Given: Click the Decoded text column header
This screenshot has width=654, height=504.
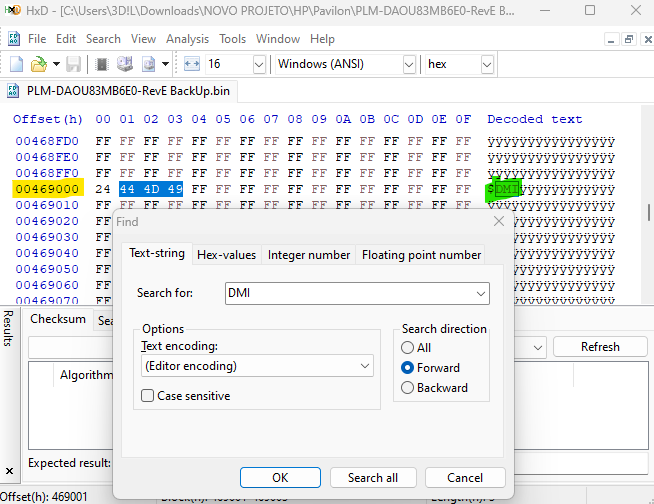Looking at the screenshot, I should (535, 119).
